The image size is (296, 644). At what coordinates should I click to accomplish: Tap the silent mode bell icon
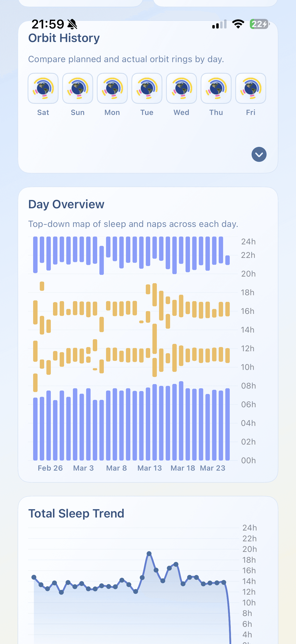point(72,24)
